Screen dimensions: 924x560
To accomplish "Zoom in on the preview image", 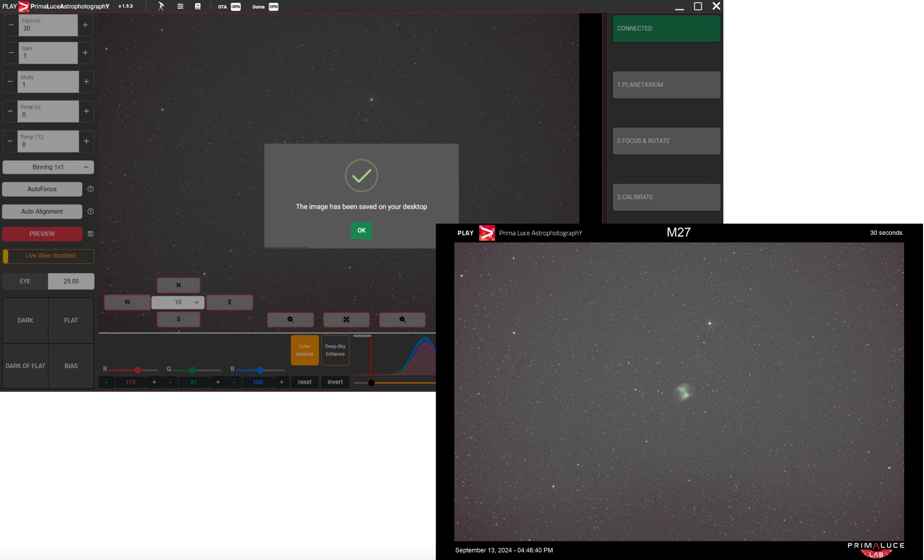I will 290,319.
